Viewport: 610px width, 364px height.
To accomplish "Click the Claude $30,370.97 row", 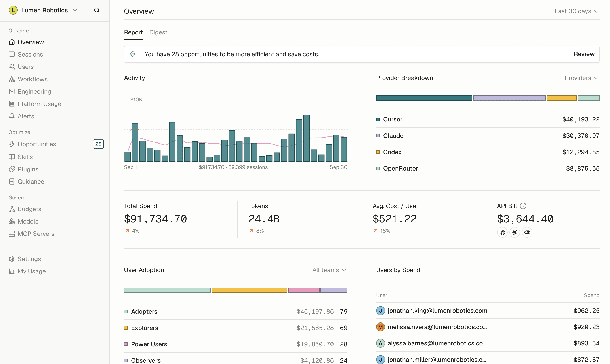I will tap(488, 136).
